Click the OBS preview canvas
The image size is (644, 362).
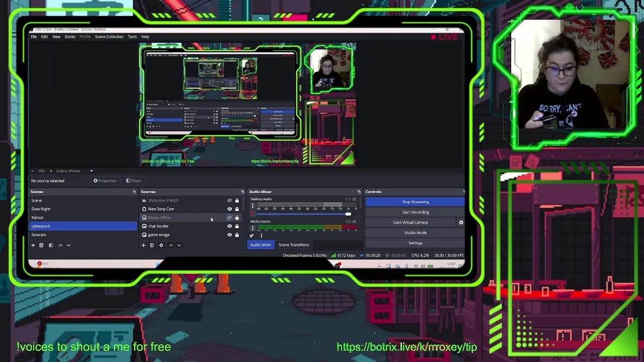[x=248, y=105]
